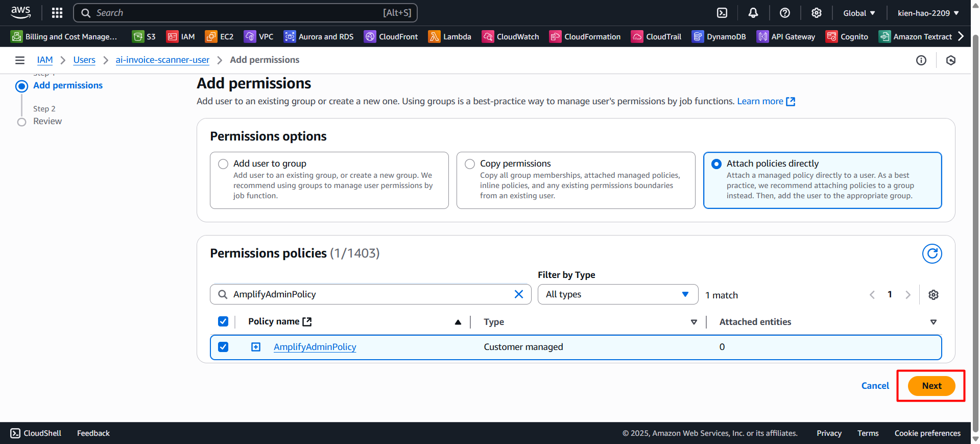This screenshot has width=980, height=444.
Task: Open the Lambda shortcut
Action: pyautogui.click(x=449, y=36)
